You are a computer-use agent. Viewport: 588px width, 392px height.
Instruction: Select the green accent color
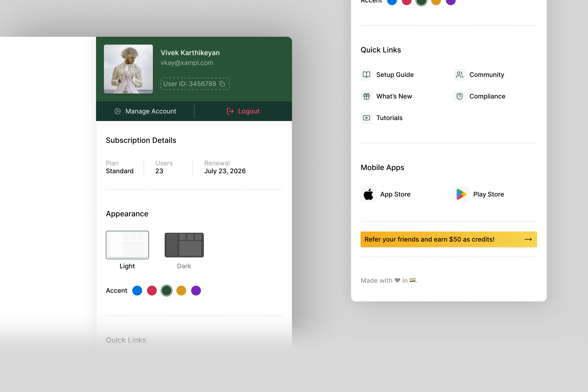[x=167, y=291]
